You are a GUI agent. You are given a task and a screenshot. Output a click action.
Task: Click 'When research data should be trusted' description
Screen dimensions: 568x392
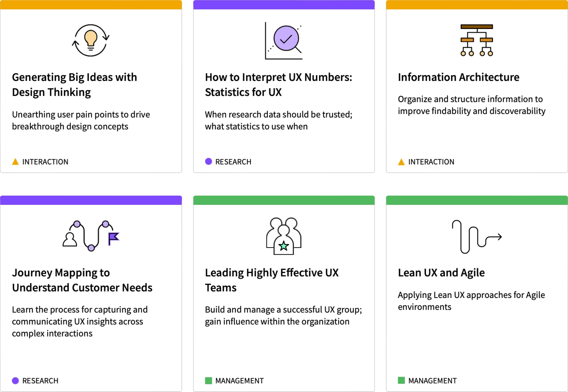279,121
